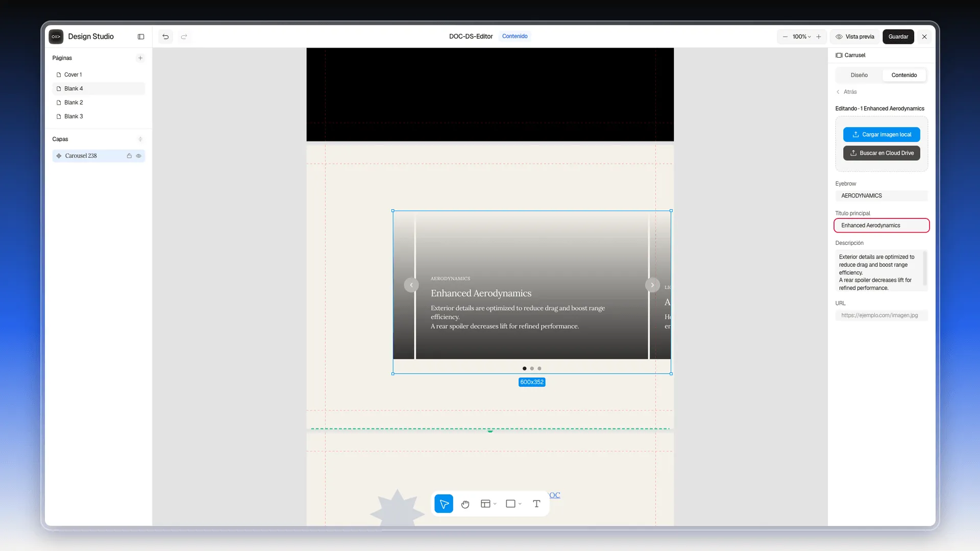Click the Guardar button
This screenshot has width=980, height=551.
898,37
